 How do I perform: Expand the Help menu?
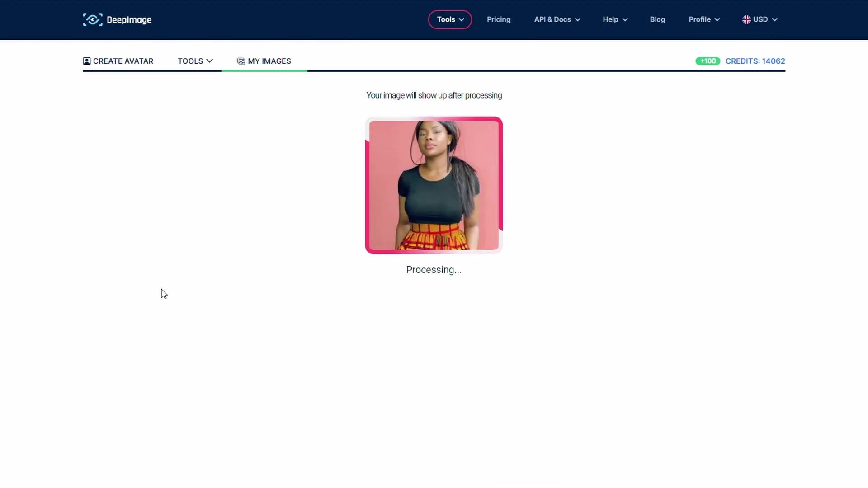(x=615, y=19)
